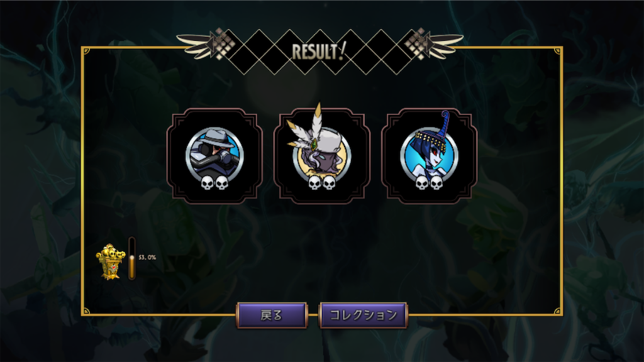The width and height of the screenshot is (644, 362).
Task: Click the relic vertical progress bar
Action: (132, 258)
